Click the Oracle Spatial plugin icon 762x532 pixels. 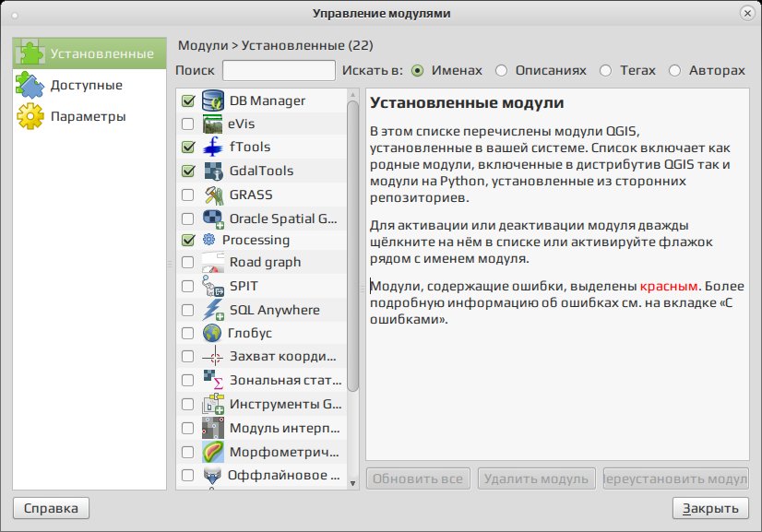[x=213, y=219]
